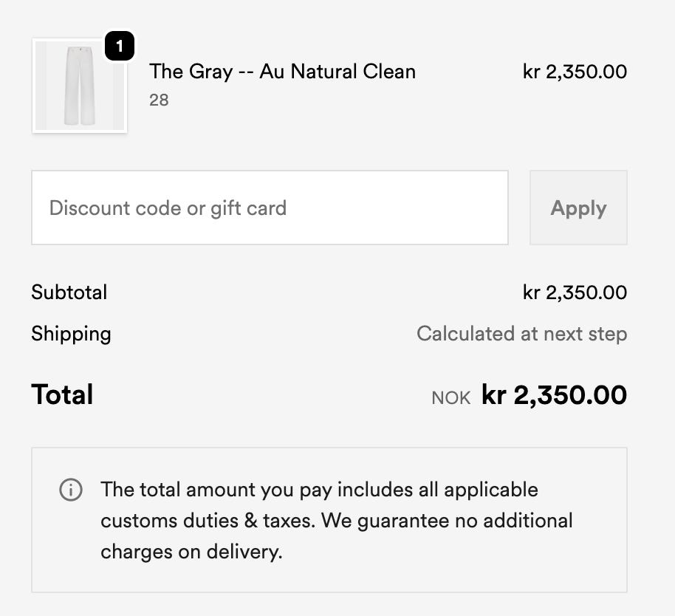The height and width of the screenshot is (616, 675).
Task: Click the info circle icon in notice
Action: 71,490
